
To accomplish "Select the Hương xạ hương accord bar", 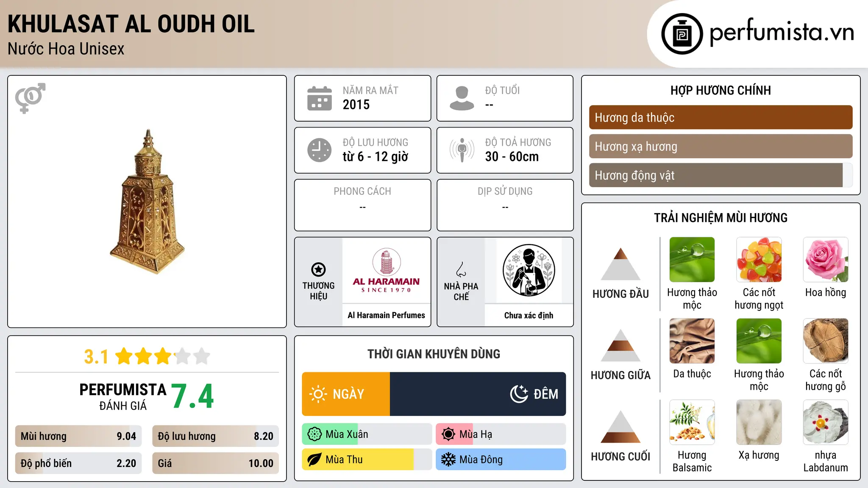I will [721, 146].
